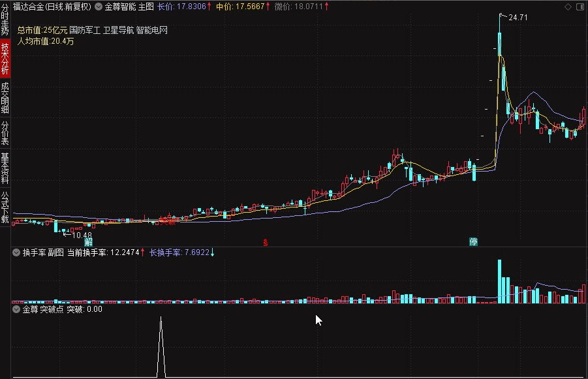Click the 国防军工 sector tag

point(85,30)
